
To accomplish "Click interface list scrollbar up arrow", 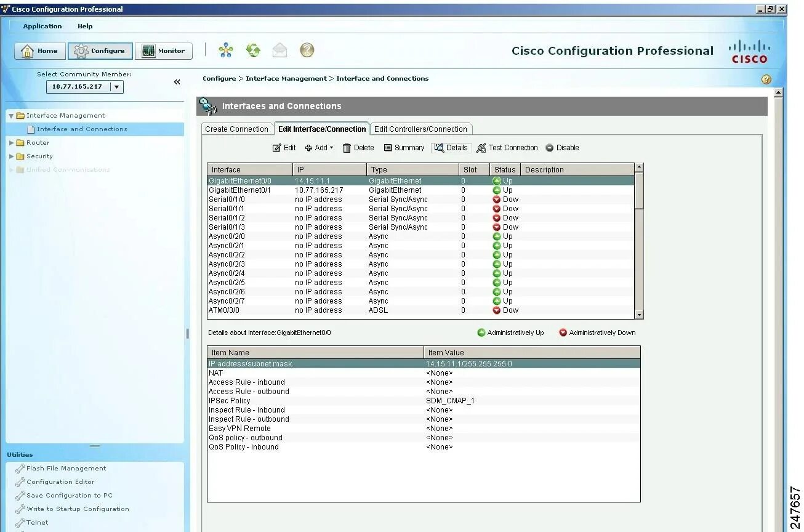I will click(639, 167).
